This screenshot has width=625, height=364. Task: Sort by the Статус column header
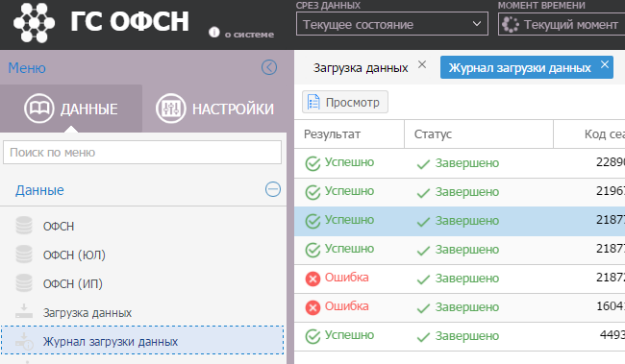pyautogui.click(x=478, y=134)
